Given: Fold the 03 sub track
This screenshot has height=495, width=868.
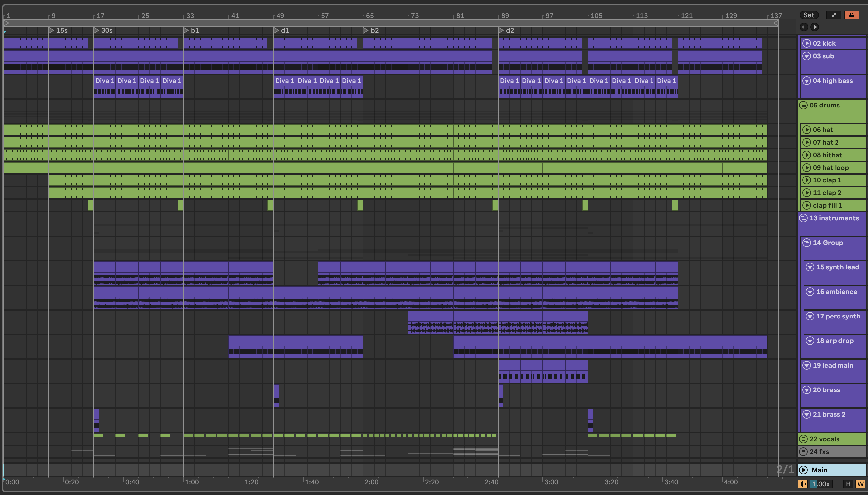Looking at the screenshot, I should (807, 56).
